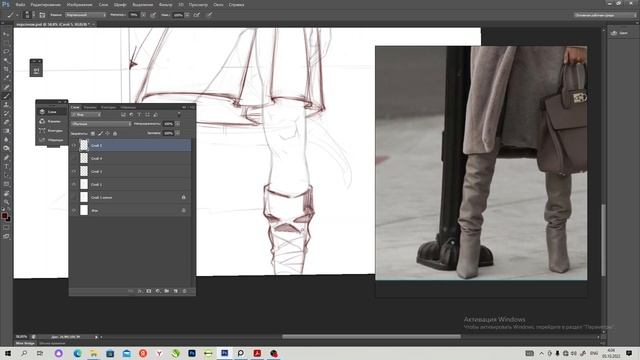This screenshot has width=640, height=360.
Task: Open brush Режим mode dropdown in options bar
Action: [85, 15]
